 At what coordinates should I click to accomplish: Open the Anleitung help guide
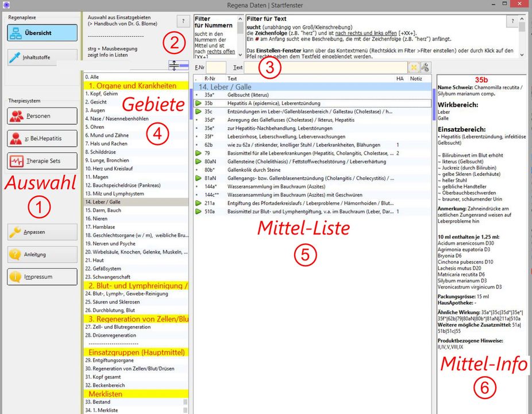(x=42, y=255)
